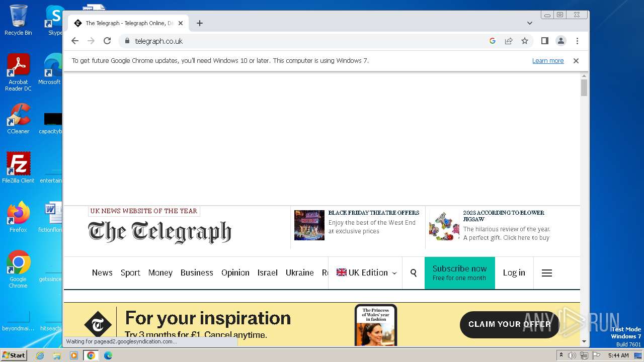Go back using the browser back arrow
The image size is (644, 362).
75,41
